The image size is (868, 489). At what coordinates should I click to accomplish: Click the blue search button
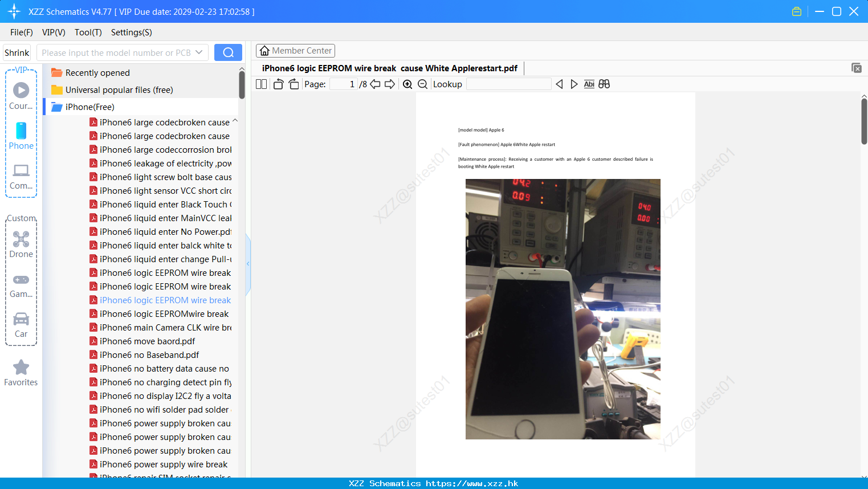coord(228,52)
